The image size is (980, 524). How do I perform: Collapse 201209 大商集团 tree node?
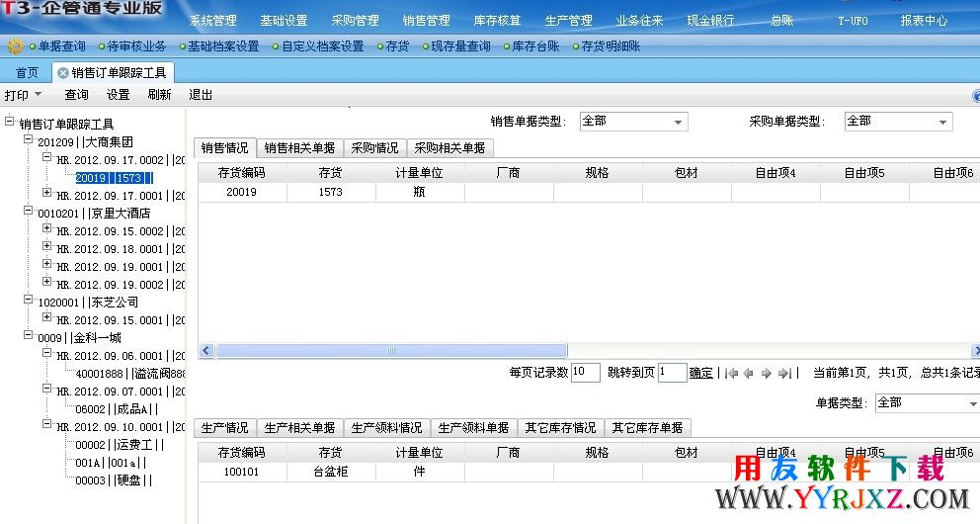(28, 138)
